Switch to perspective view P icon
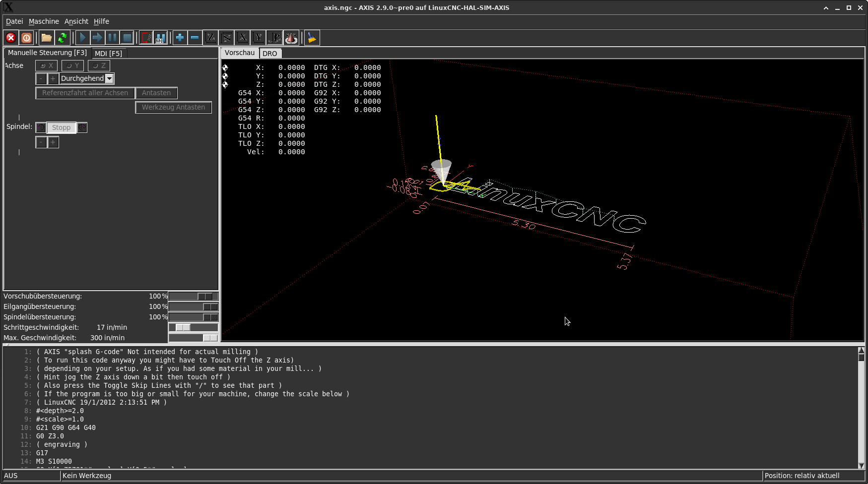The height and width of the screenshot is (484, 868). 274,38
